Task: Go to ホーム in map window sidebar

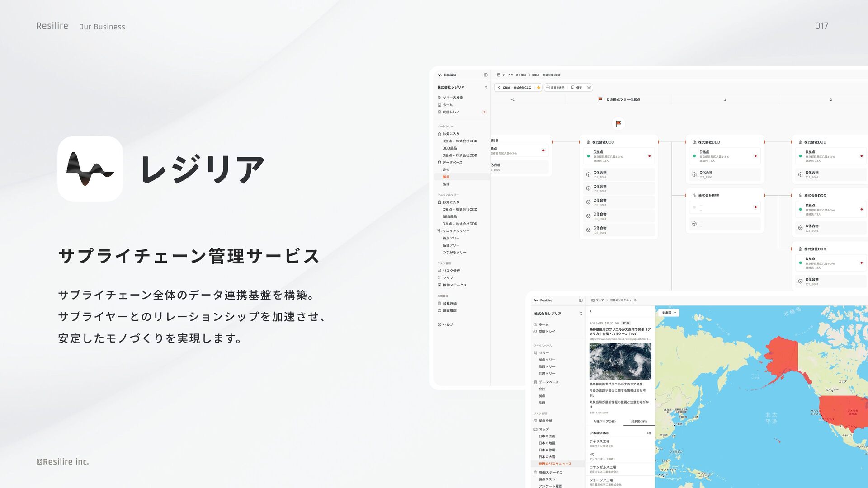Action: (x=541, y=324)
